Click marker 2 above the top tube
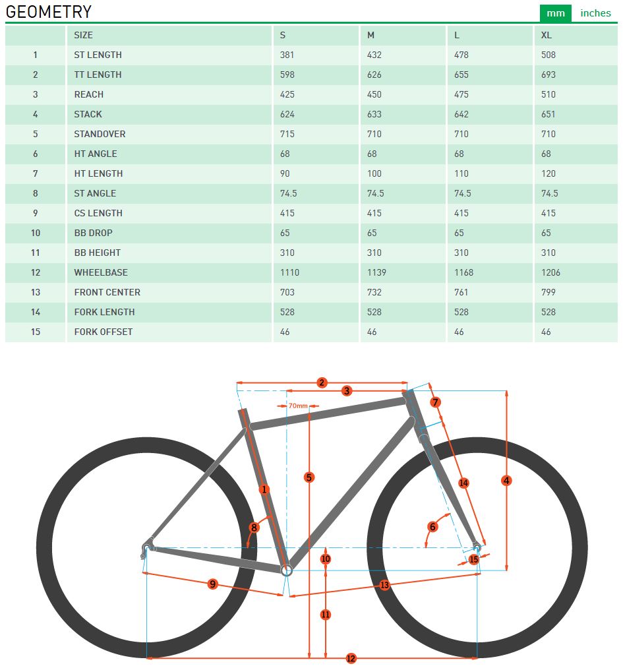623x672 pixels. (x=322, y=382)
